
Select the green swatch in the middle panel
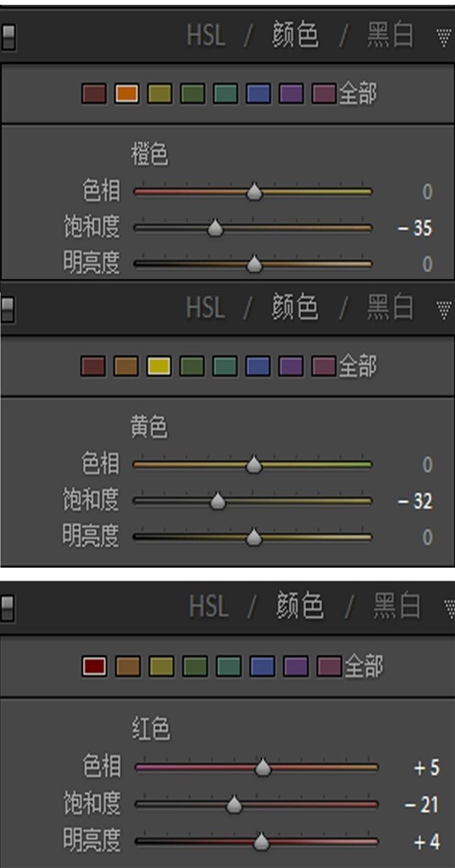tap(191, 366)
